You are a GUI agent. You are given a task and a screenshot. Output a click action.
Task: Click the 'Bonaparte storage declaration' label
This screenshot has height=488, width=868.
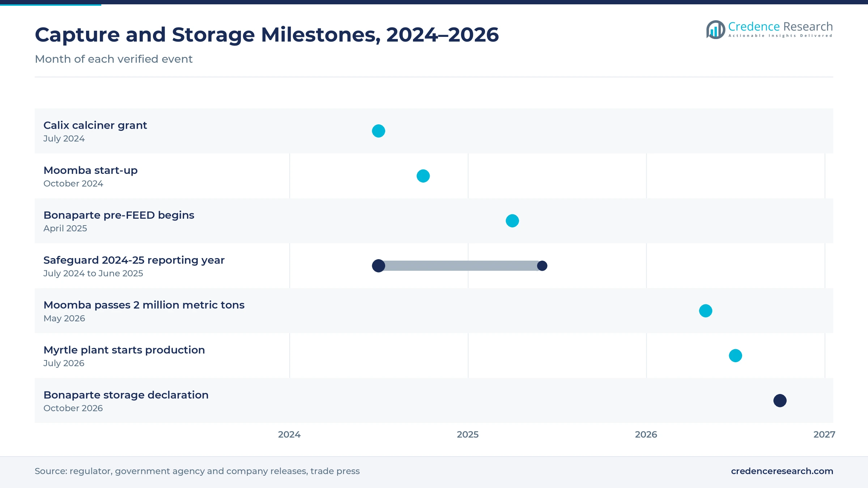click(x=126, y=395)
